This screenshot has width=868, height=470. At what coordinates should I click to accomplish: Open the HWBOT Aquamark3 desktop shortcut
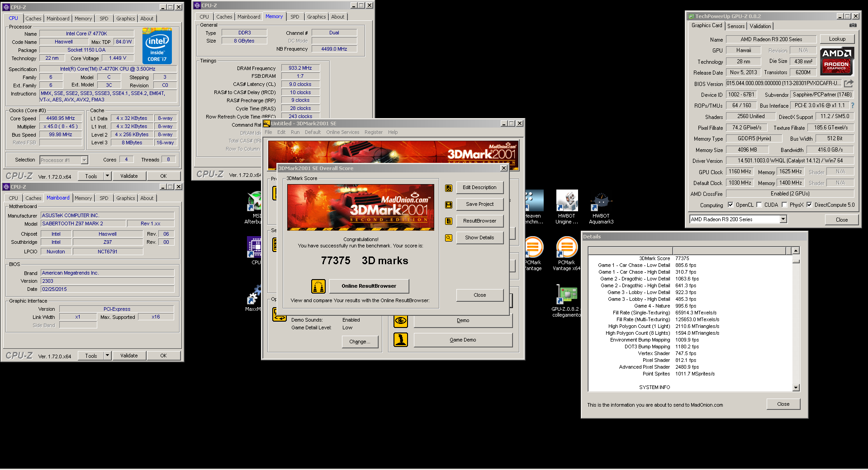point(601,207)
